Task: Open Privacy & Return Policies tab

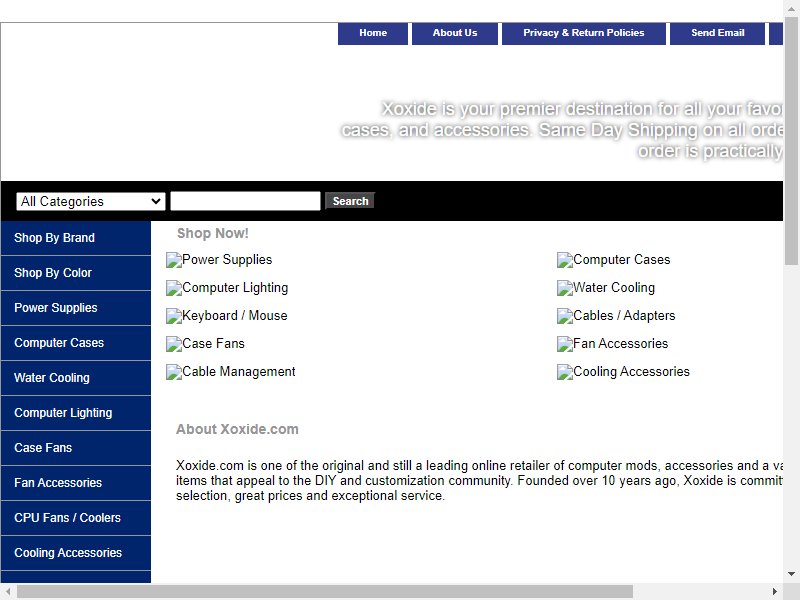Action: [584, 33]
